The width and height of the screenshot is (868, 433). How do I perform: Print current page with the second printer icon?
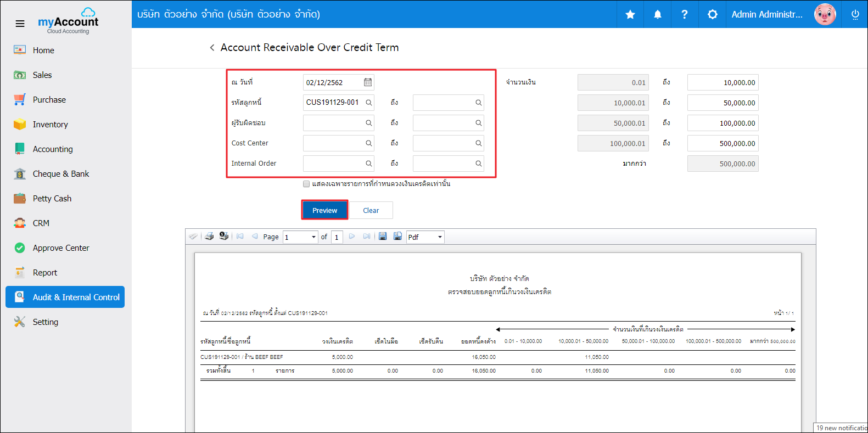point(224,236)
